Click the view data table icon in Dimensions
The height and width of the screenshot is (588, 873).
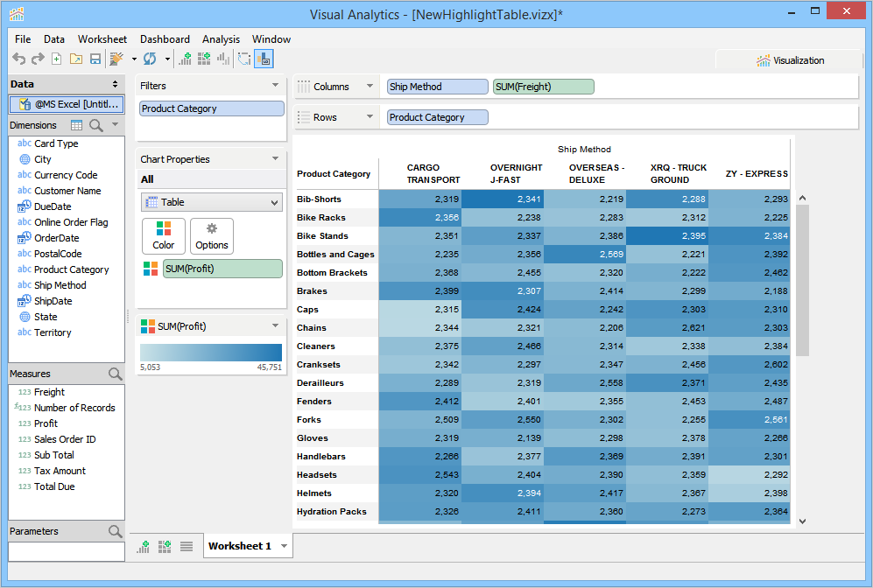77,125
